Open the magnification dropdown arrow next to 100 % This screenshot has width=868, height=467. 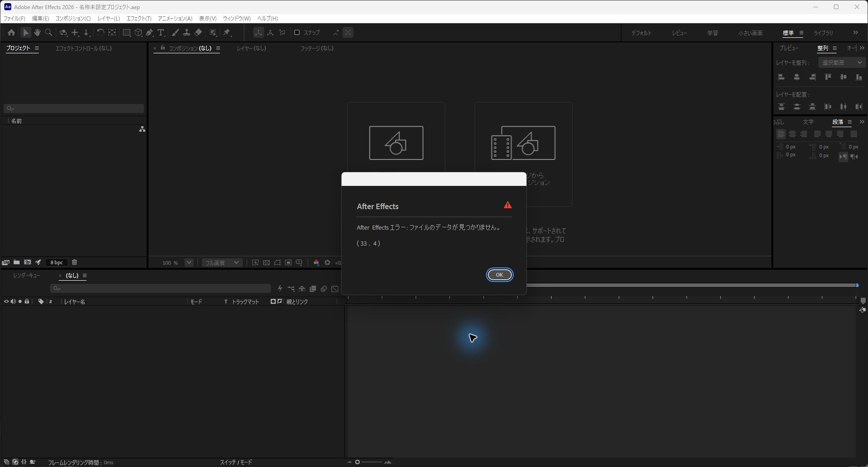[189, 263]
